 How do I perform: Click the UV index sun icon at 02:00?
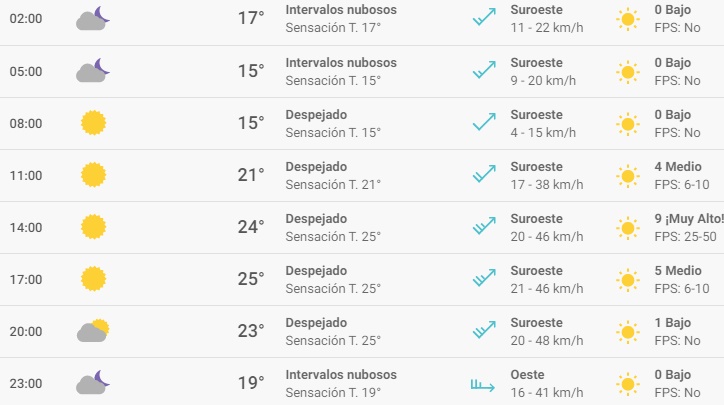(628, 19)
